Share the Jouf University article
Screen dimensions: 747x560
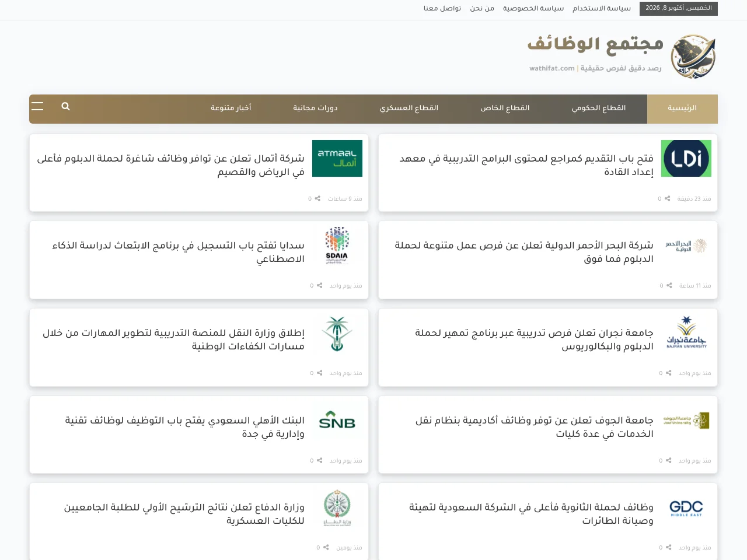tap(668, 460)
